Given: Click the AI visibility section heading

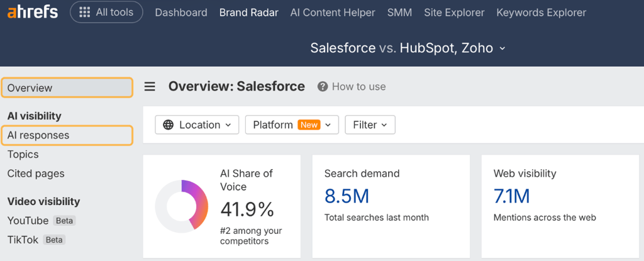Looking at the screenshot, I should coord(34,116).
